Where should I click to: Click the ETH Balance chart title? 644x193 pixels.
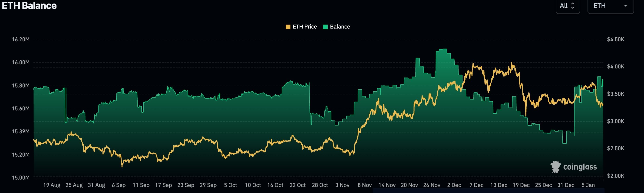tap(29, 6)
